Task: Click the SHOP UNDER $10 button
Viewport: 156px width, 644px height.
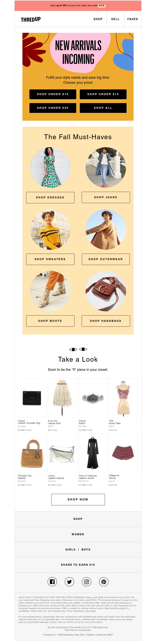Action: tap(53, 94)
